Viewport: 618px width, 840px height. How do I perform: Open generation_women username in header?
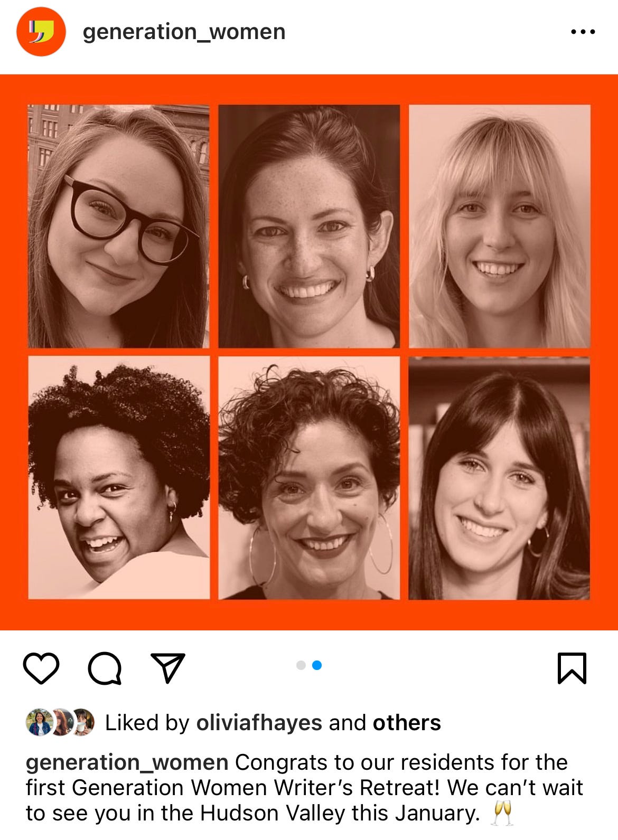[184, 32]
